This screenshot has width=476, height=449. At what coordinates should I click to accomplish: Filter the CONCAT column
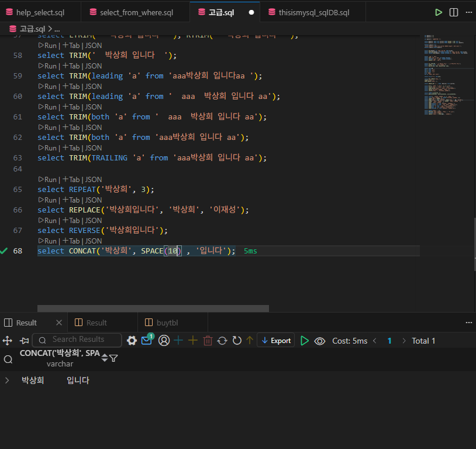113,358
